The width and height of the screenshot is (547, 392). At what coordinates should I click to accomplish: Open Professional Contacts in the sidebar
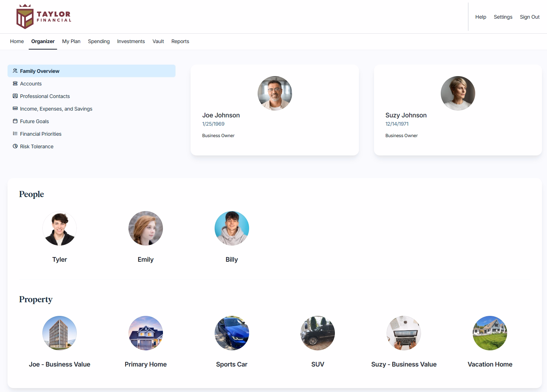[92, 96]
